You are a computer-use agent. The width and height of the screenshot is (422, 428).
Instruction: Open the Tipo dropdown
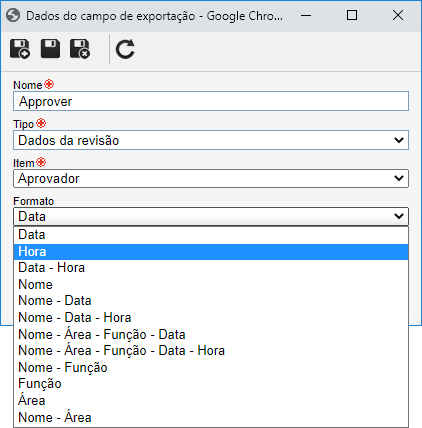coord(211,140)
